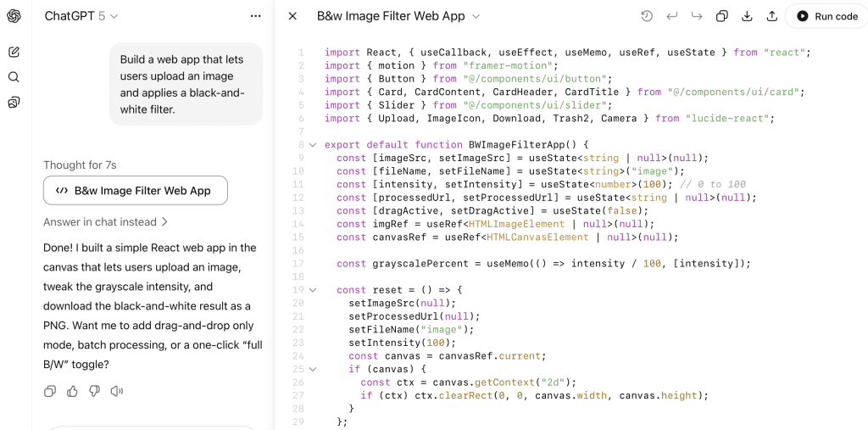Screen dimensions: 868x430
Task: Give the response a thumbs down
Action: coord(94,391)
